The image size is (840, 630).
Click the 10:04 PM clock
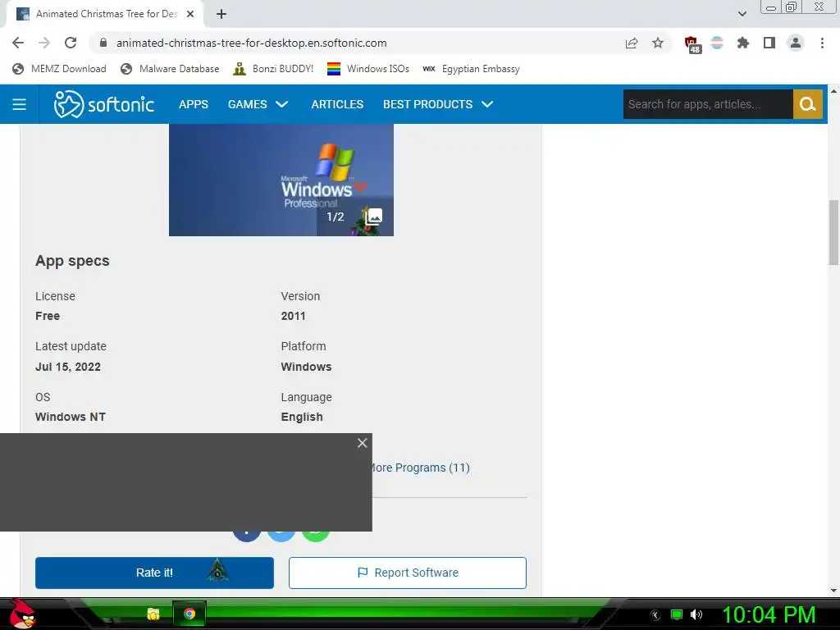tap(769, 614)
